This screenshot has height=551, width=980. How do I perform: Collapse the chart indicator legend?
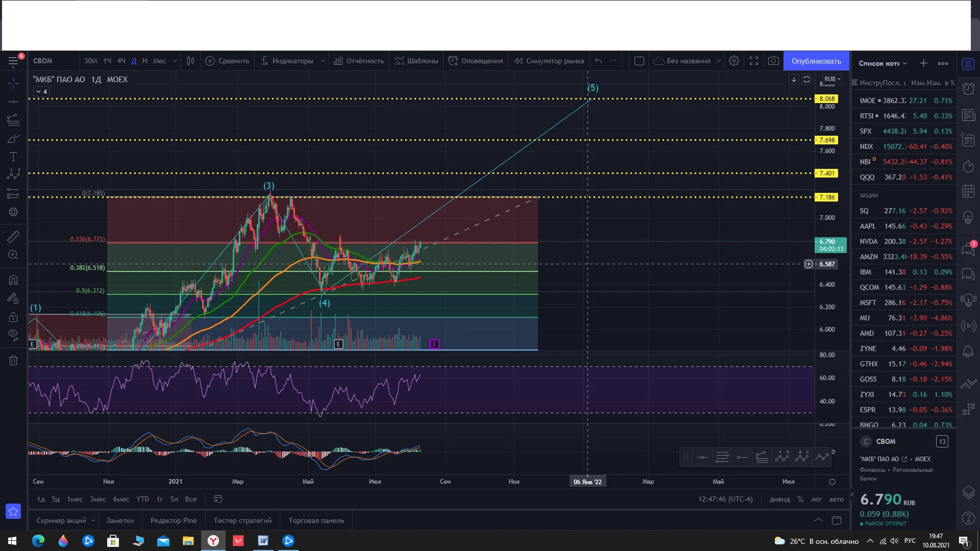click(41, 91)
